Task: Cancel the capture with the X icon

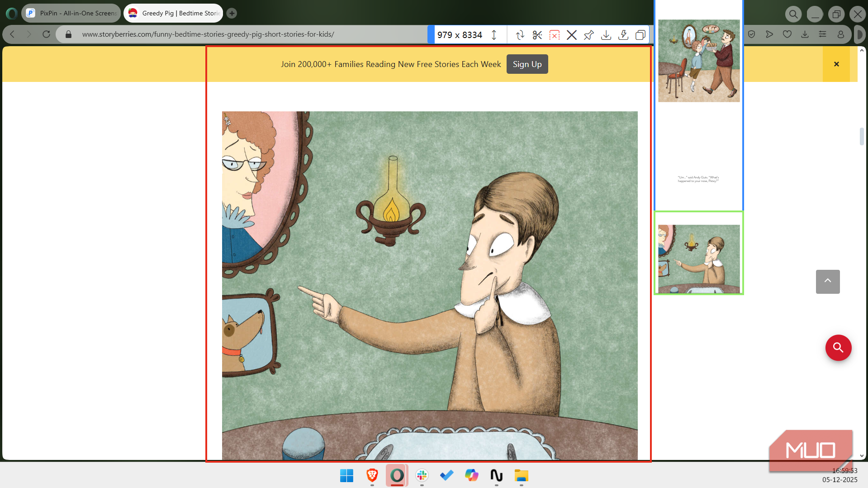Action: [x=571, y=35]
